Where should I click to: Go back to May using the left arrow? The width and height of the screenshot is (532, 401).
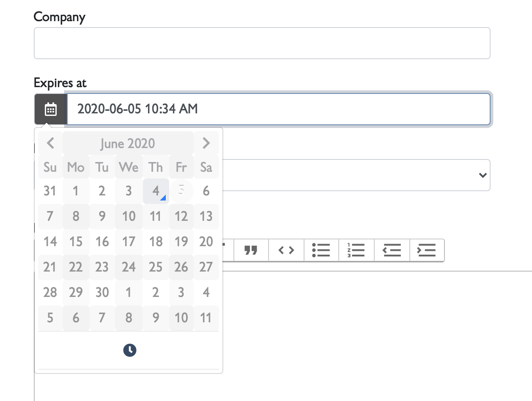pyautogui.click(x=50, y=143)
